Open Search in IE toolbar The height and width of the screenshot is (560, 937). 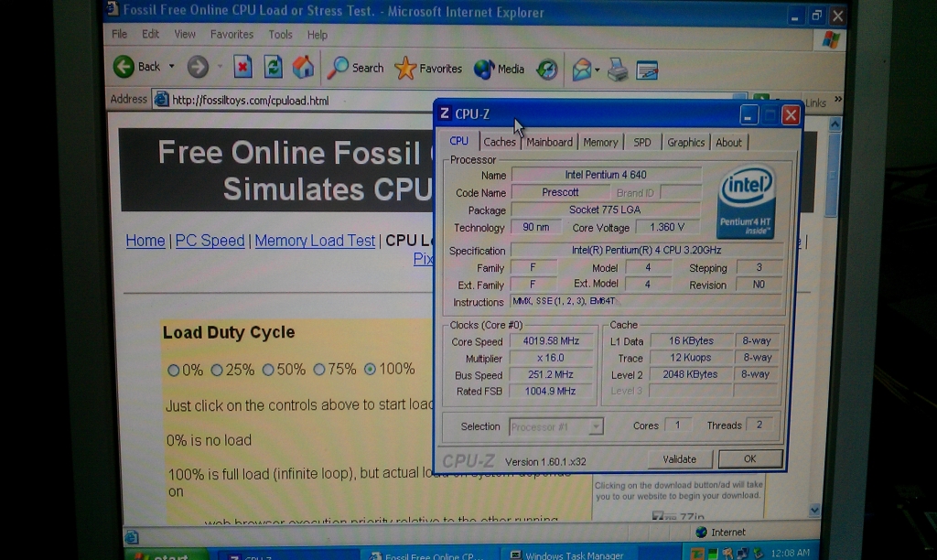pos(356,68)
